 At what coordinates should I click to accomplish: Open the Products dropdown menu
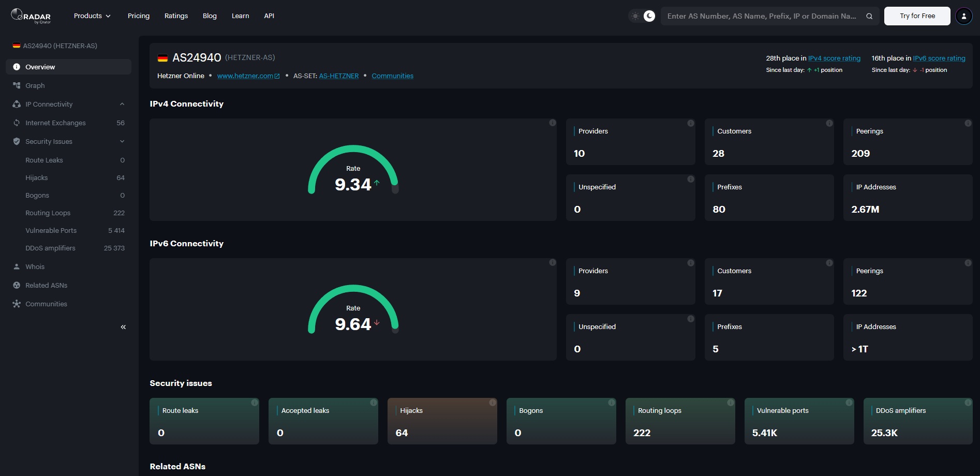92,16
